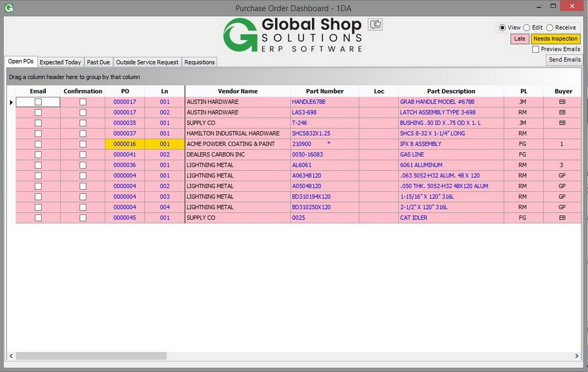
Task: Check the Email box for PO 0000017
Action: click(x=38, y=102)
